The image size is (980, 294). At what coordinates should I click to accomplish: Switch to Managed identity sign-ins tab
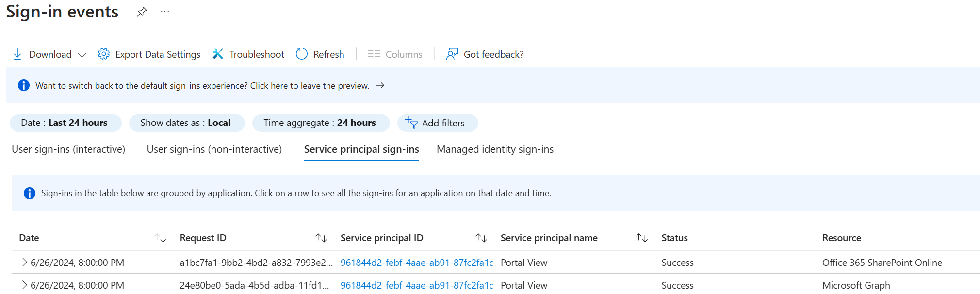coord(495,149)
